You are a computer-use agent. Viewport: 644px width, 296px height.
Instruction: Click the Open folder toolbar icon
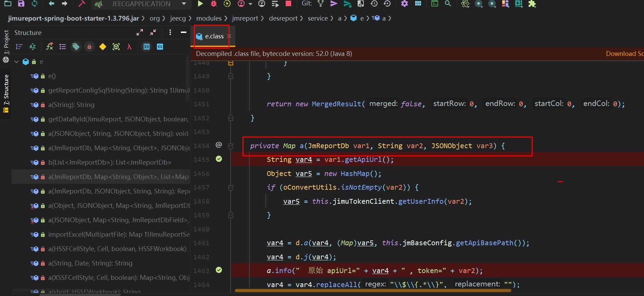pos(8,4)
